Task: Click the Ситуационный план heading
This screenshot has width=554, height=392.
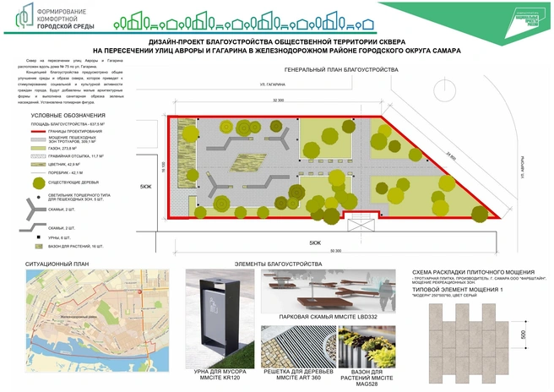Action: pos(57,264)
